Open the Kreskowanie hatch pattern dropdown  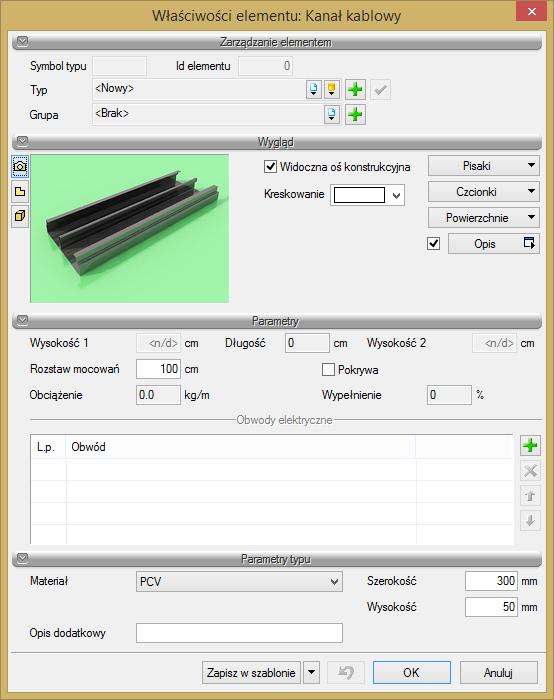tap(367, 195)
